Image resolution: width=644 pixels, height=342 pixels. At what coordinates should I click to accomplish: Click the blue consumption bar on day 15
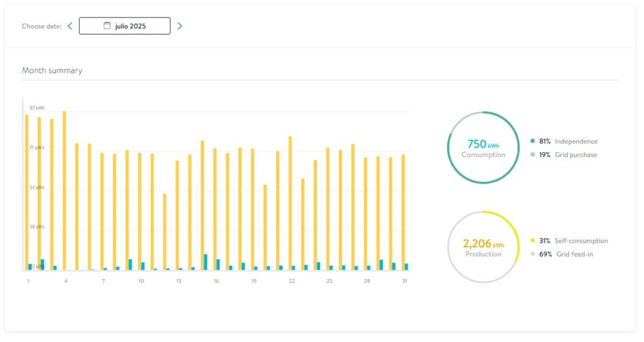pyautogui.click(x=206, y=262)
